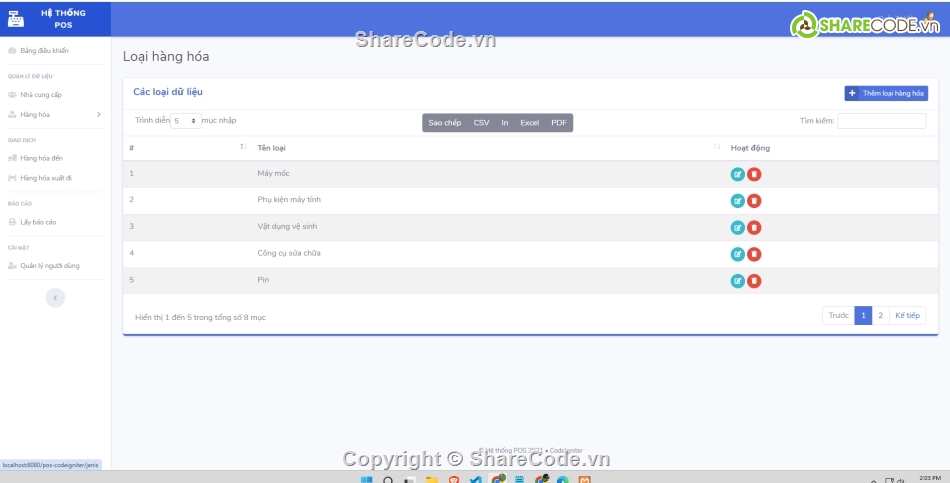Edit the Phụ kiện máy tính category

(738, 201)
